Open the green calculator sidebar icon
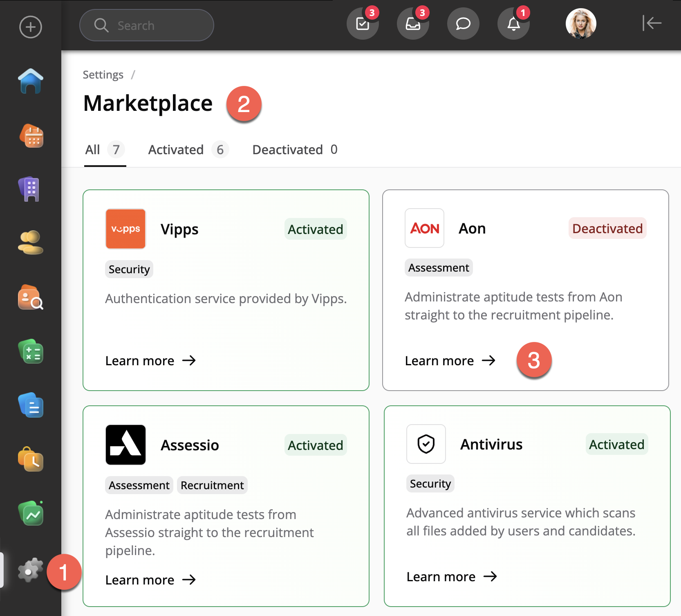This screenshot has width=681, height=616. pyautogui.click(x=31, y=352)
